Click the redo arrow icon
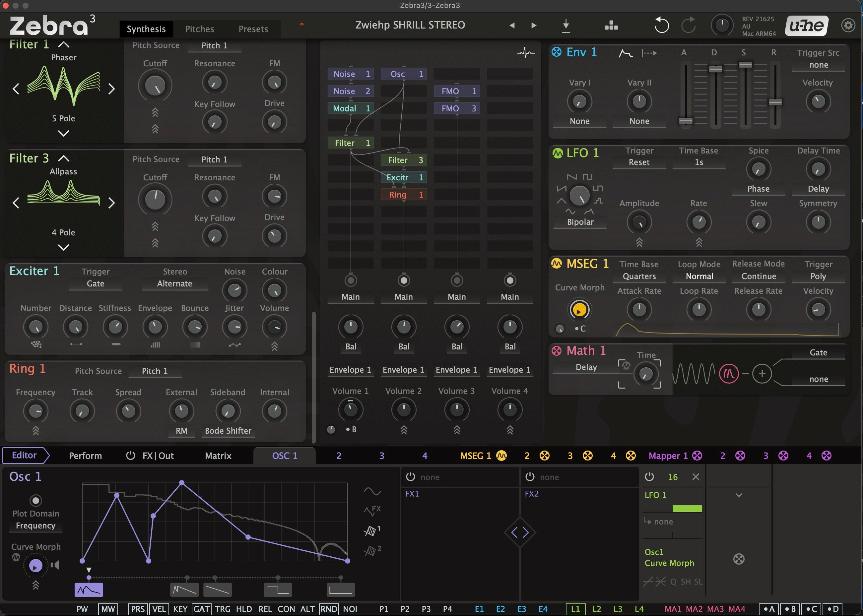Screen dimensions: 863x616 coord(689,25)
